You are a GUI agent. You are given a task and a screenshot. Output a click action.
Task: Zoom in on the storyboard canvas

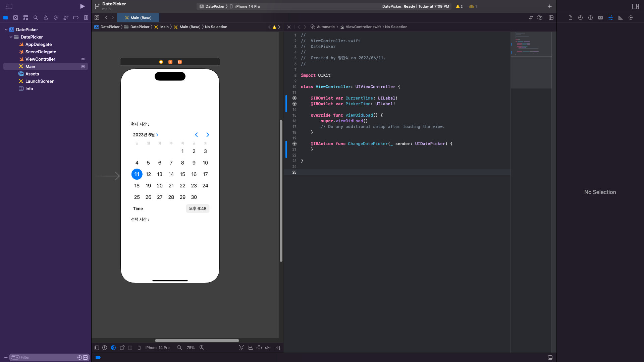point(202,348)
